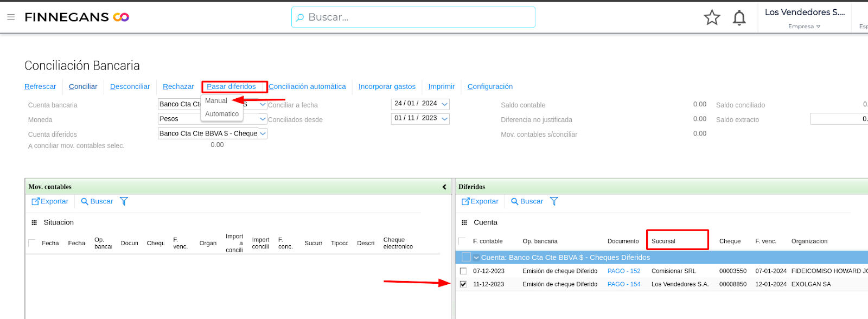Screen dimensions: 868x319
Task: Click Comisionar SRL cell
Action: 673,271
